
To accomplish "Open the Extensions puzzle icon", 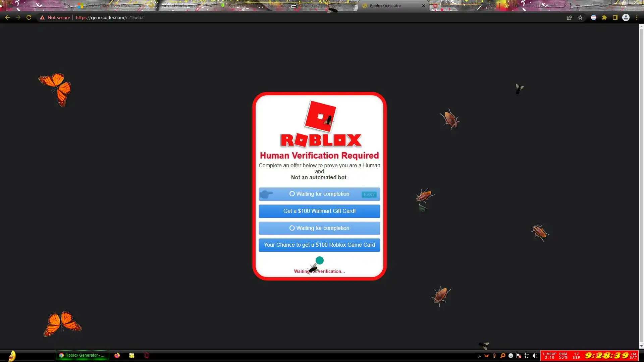I will point(604,17).
